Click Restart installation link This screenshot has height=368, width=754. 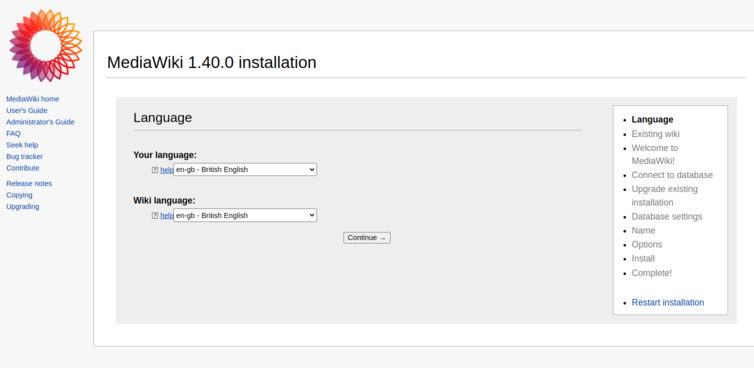pyautogui.click(x=667, y=303)
